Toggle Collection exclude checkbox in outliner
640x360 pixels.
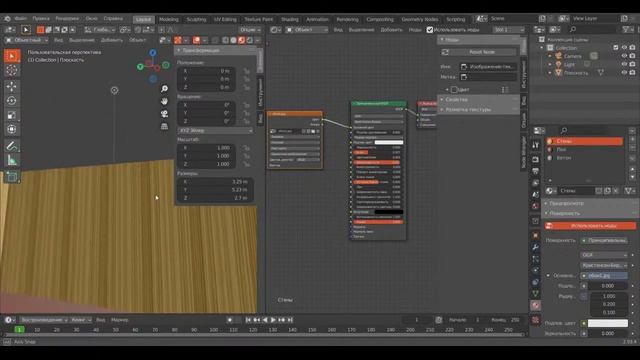616,48
